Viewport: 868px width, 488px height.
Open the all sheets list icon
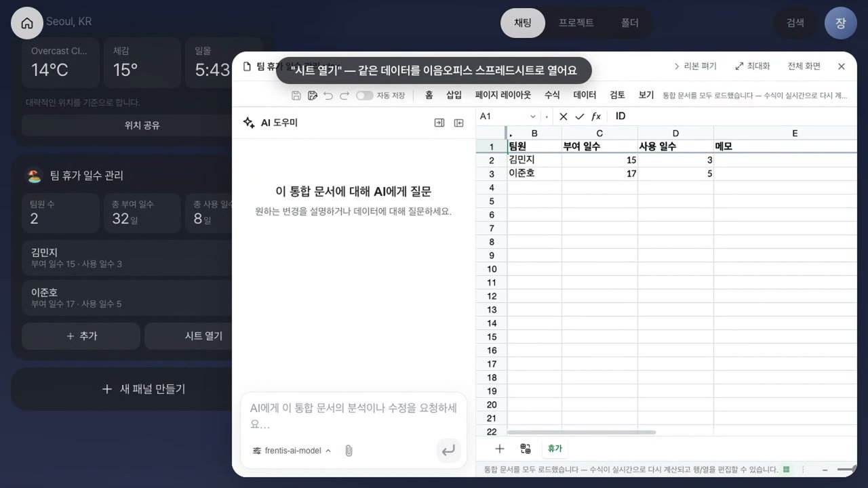pyautogui.click(x=526, y=449)
